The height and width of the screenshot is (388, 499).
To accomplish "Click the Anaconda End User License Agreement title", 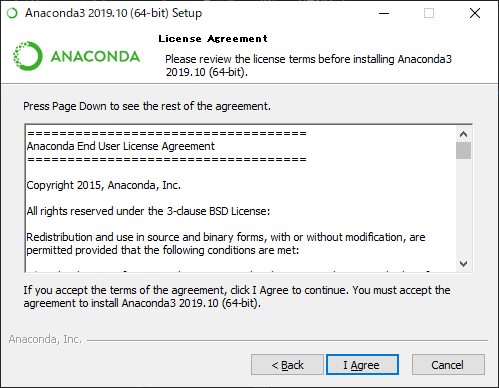I will coord(121,146).
